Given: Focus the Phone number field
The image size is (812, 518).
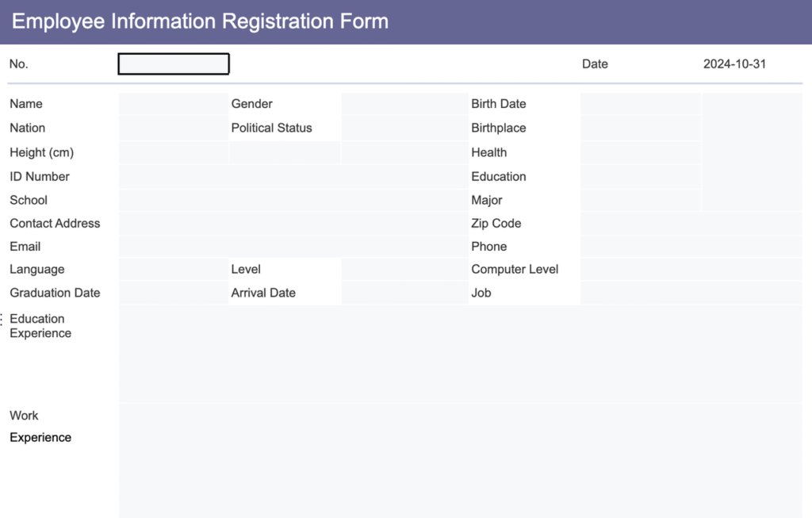Looking at the screenshot, I should (x=691, y=247).
